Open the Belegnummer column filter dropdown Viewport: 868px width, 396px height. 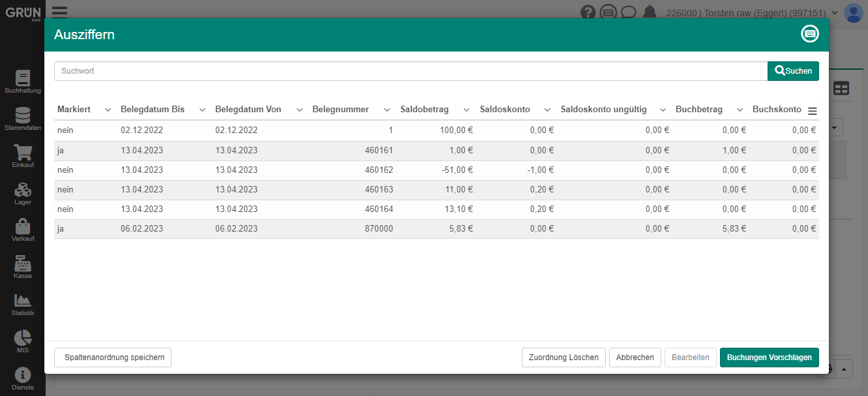tap(387, 110)
